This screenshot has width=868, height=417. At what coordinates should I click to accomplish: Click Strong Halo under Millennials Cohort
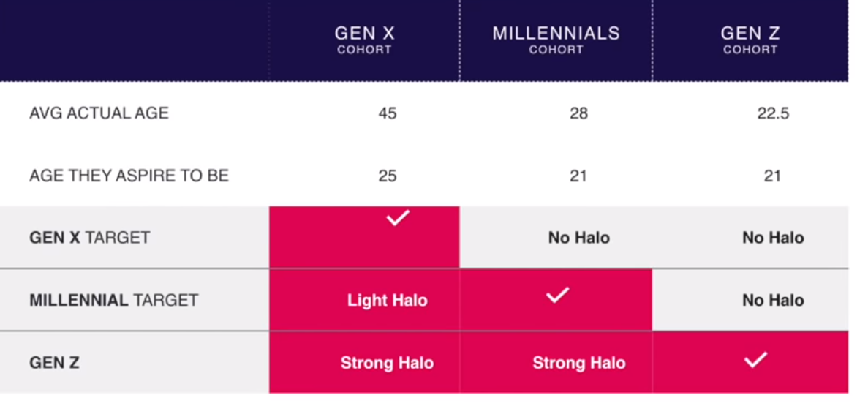tap(578, 363)
